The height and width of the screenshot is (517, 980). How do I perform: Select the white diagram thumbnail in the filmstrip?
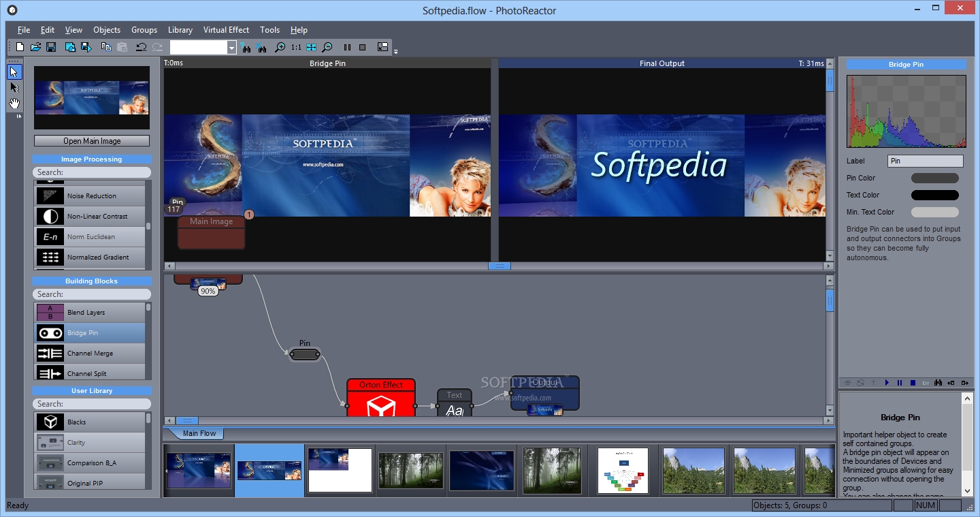pos(623,470)
